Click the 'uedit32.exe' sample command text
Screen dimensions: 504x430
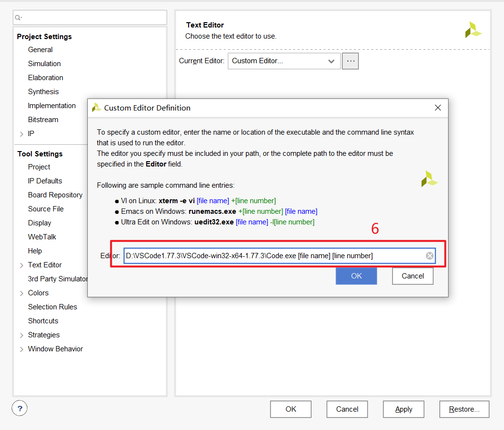point(214,222)
